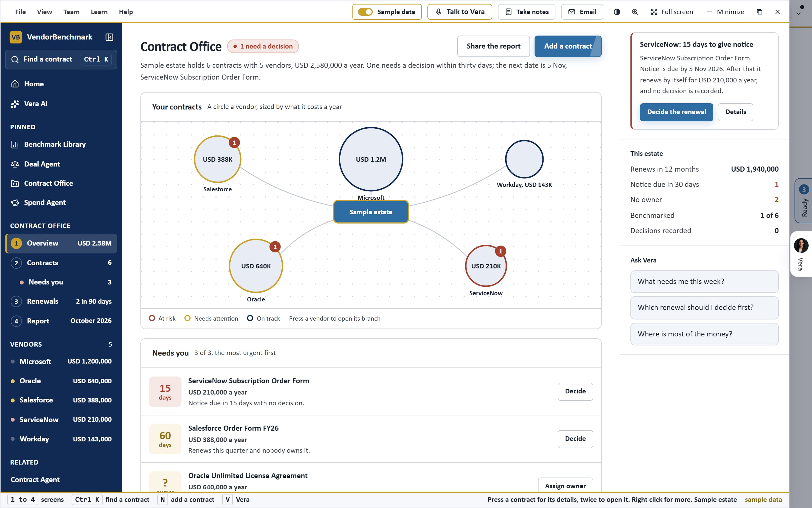Open the Vera avatar side tab

tap(801, 254)
